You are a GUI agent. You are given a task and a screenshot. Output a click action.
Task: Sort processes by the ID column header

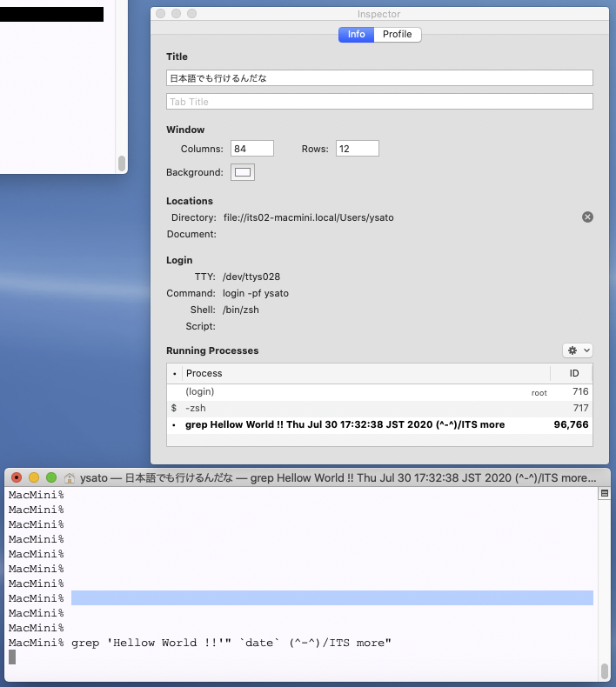tap(573, 373)
